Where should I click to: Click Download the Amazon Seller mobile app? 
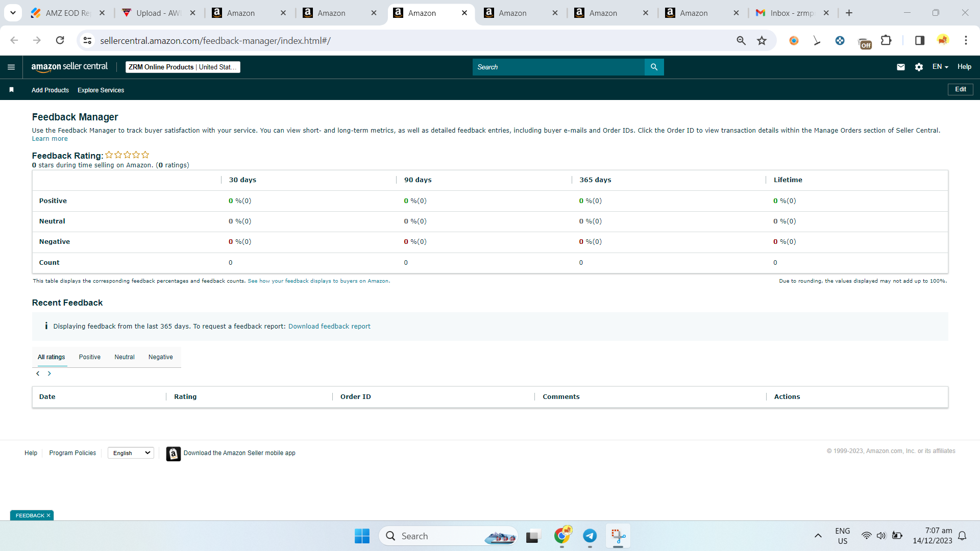[239, 453]
